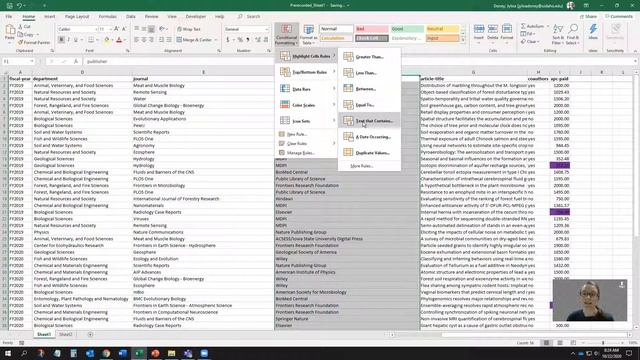Choose Highlight Cells Rules

307,56
